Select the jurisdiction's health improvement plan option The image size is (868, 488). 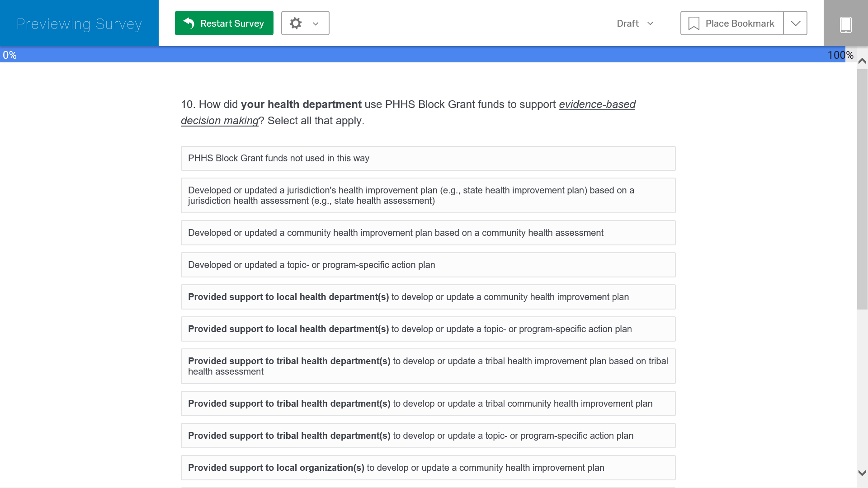pos(428,195)
